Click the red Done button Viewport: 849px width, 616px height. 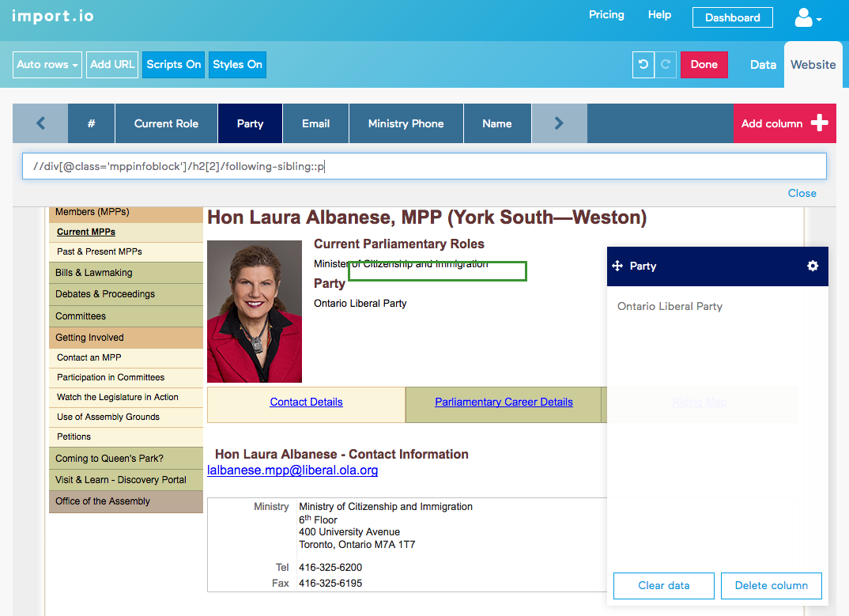(704, 65)
